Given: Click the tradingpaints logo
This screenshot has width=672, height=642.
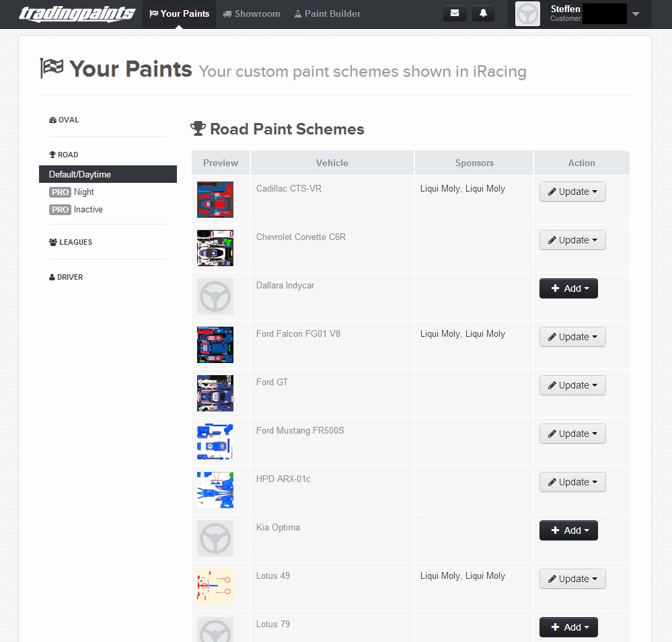Looking at the screenshot, I should [77, 13].
